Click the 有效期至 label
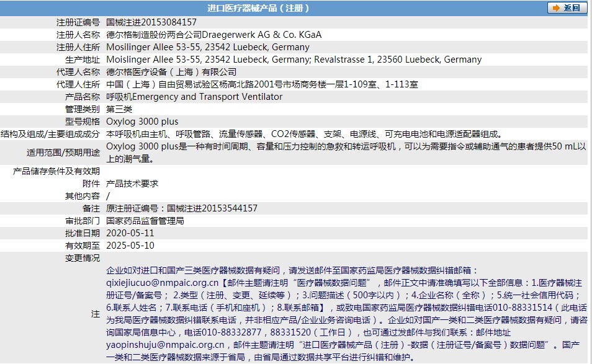The image size is (592, 364). 83,246
